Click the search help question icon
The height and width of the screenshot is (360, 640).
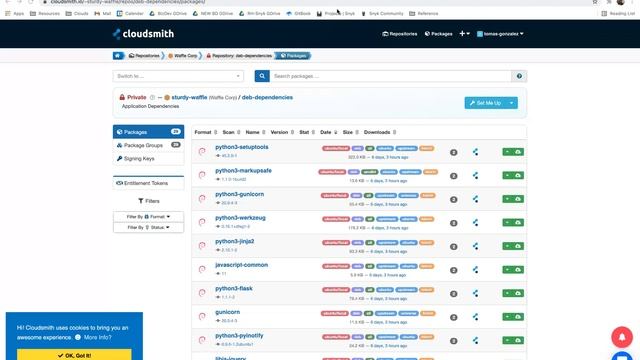[519, 76]
